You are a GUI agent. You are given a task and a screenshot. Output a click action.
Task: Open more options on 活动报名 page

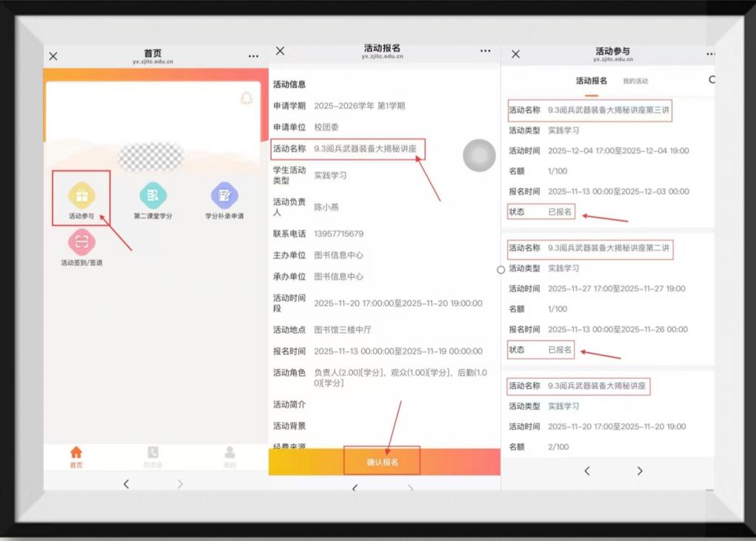[485, 51]
